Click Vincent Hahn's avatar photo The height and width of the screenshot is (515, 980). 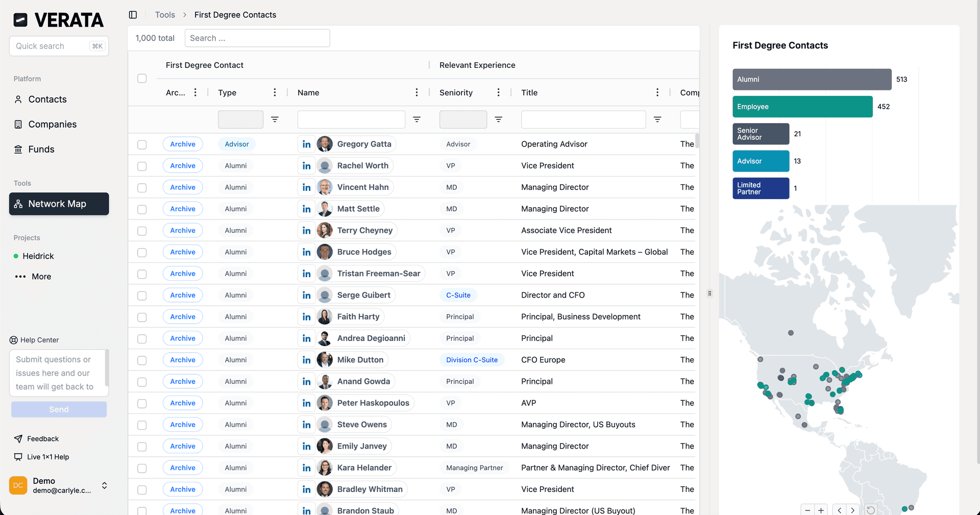click(x=325, y=187)
